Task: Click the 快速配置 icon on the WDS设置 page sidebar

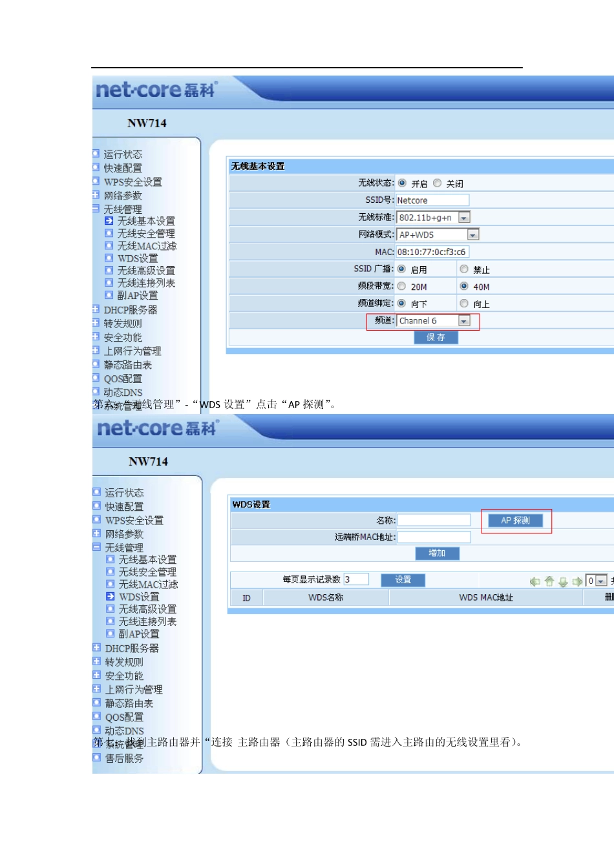Action: pyautogui.click(x=97, y=506)
